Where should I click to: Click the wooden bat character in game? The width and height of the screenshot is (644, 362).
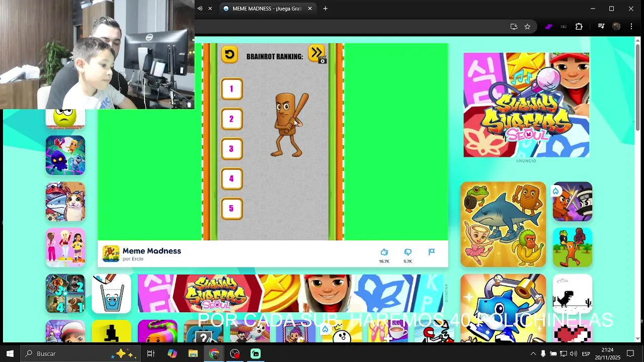click(x=289, y=125)
